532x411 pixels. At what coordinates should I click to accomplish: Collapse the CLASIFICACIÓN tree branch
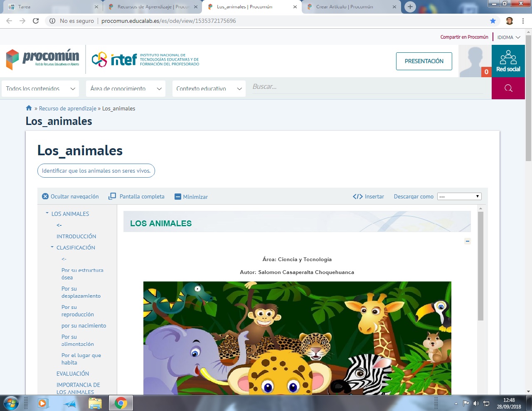pos(52,247)
